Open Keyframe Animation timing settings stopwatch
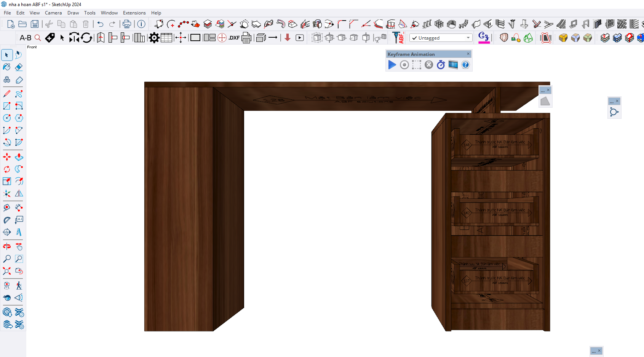This screenshot has height=357, width=644. pyautogui.click(x=441, y=65)
